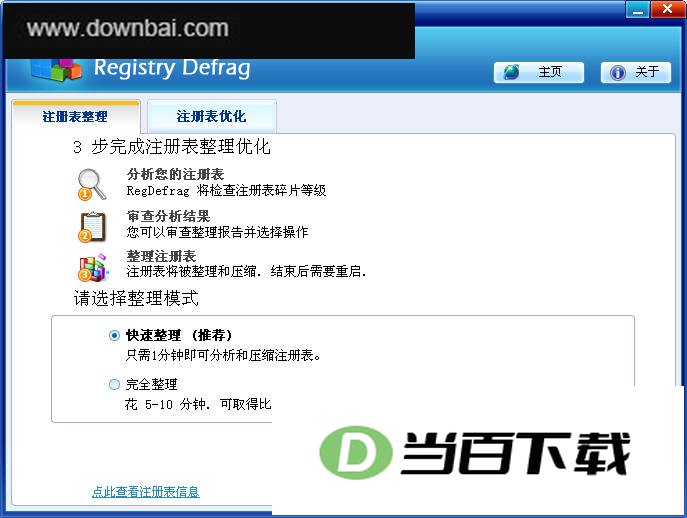Image resolution: width=687 pixels, height=518 pixels.
Task: Minimize the Registry Defrag window
Action: (637, 10)
